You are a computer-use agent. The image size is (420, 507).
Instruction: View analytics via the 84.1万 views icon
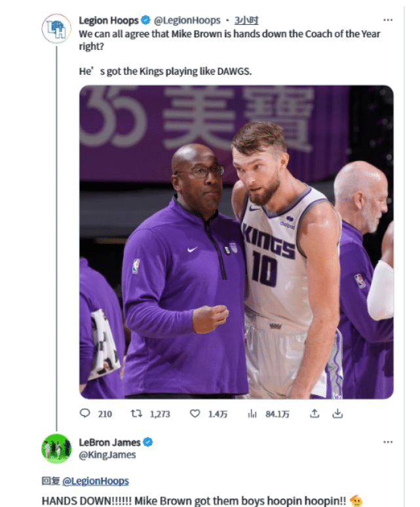(252, 413)
